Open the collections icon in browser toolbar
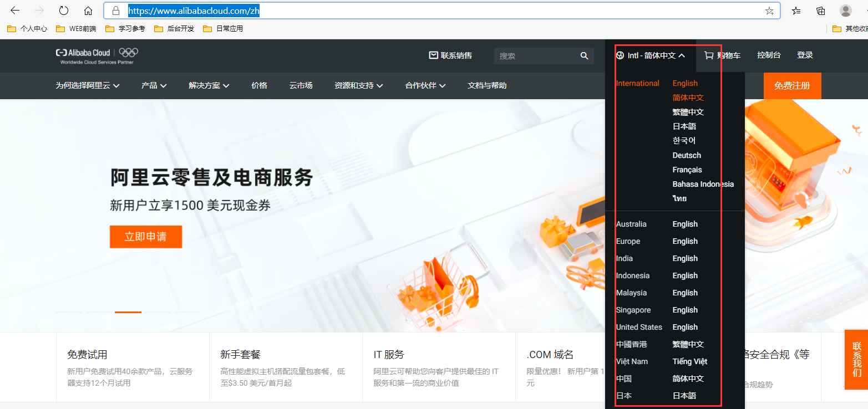The height and width of the screenshot is (409, 868). tap(821, 11)
